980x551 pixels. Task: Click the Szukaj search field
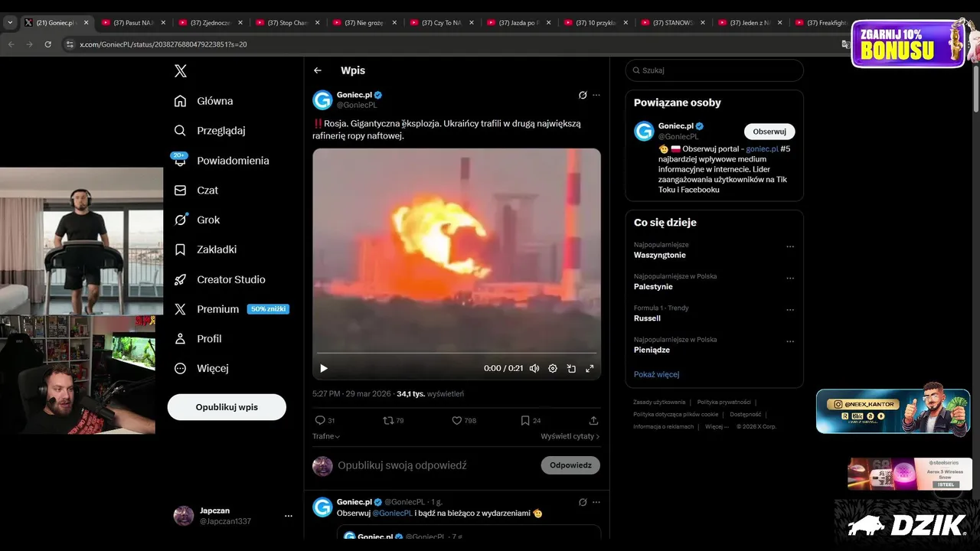point(714,70)
